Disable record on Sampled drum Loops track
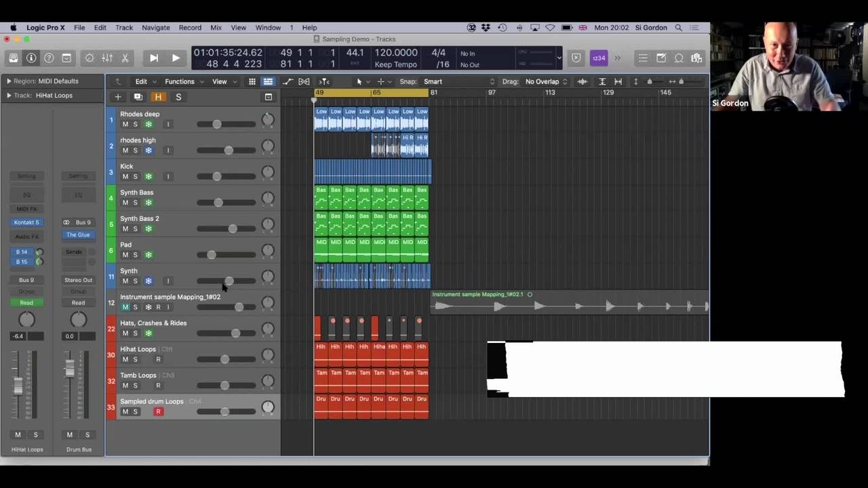868x488 pixels. point(158,411)
